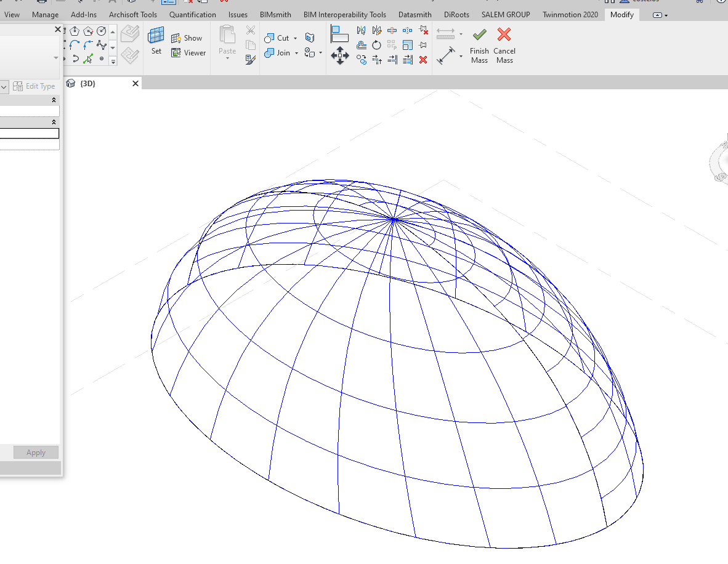Delete the selection with the red X tool
This screenshot has height=564, width=728.
point(423,60)
